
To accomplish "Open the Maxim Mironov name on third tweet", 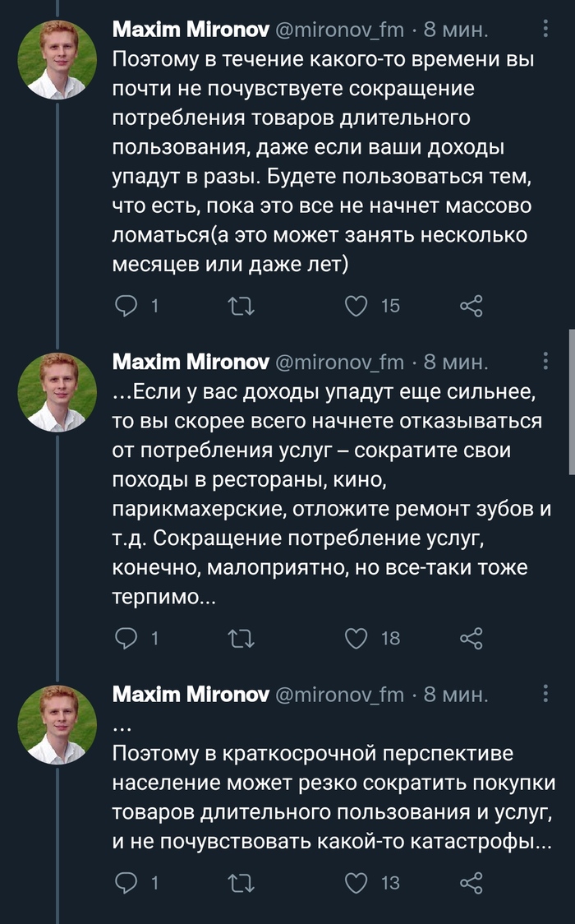I will tap(191, 694).
